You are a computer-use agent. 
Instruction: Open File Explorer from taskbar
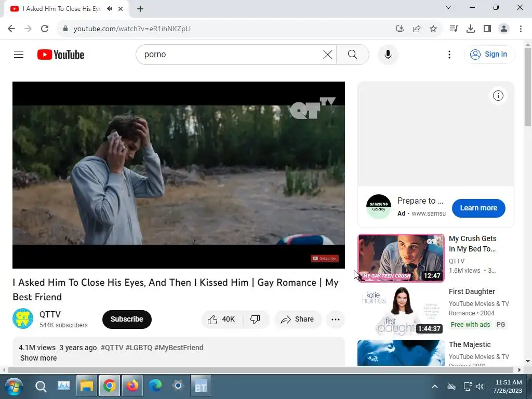(87, 386)
